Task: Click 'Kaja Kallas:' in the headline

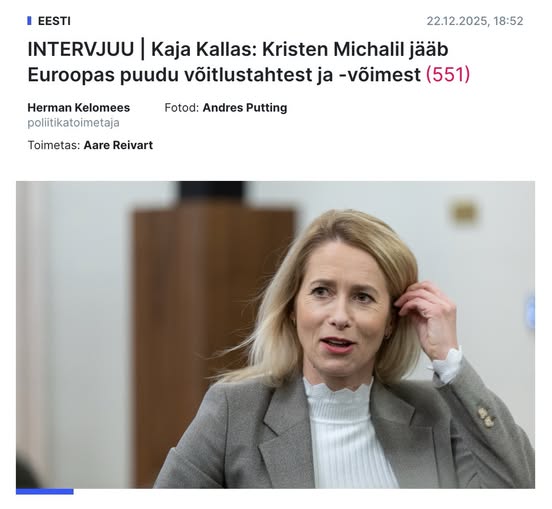Action: [x=204, y=49]
